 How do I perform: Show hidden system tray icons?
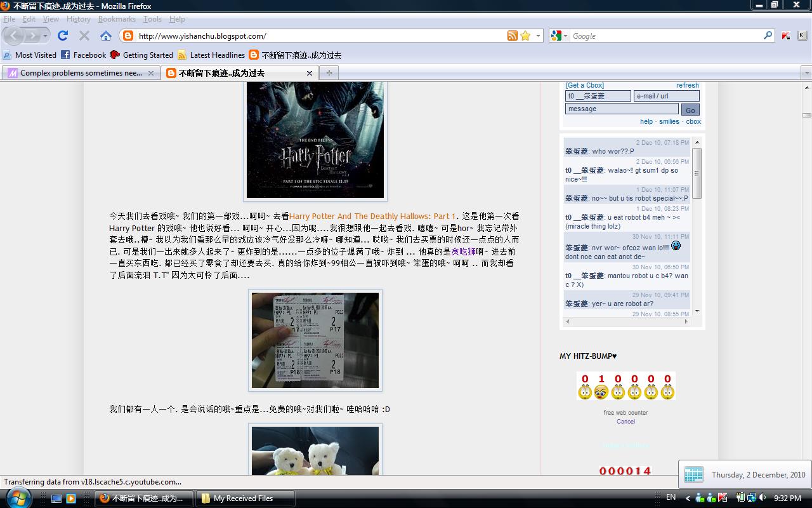pos(688,498)
